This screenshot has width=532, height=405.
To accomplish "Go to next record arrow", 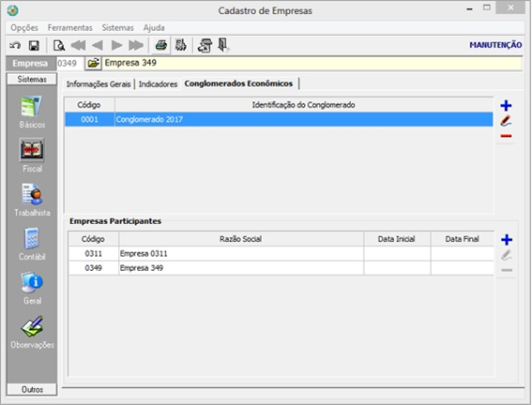I will click(x=116, y=45).
